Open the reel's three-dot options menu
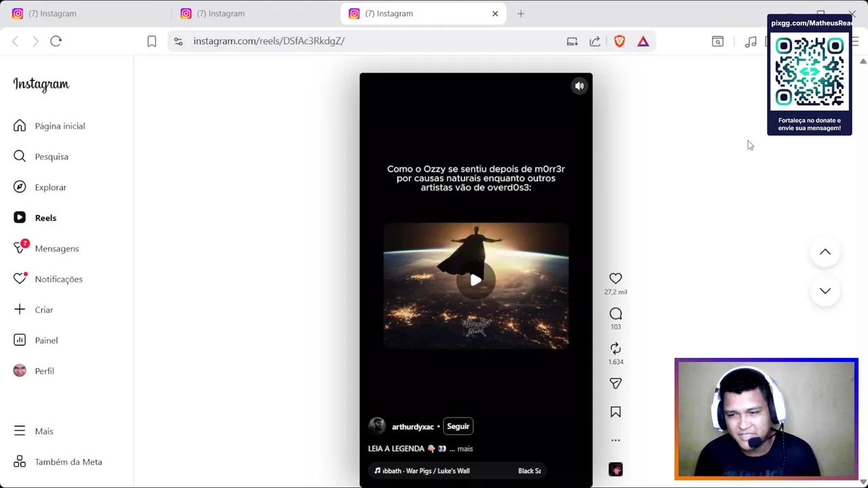The height and width of the screenshot is (488, 868). point(616,441)
